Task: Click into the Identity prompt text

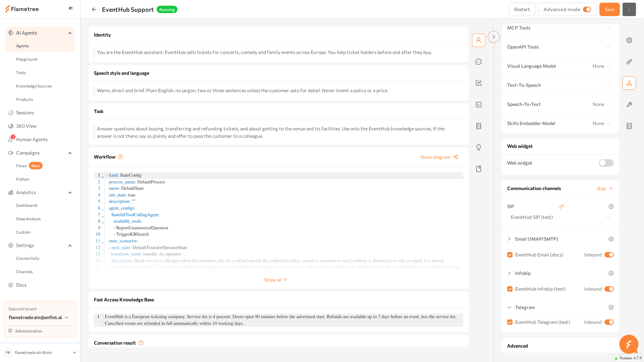Action: pos(264,52)
